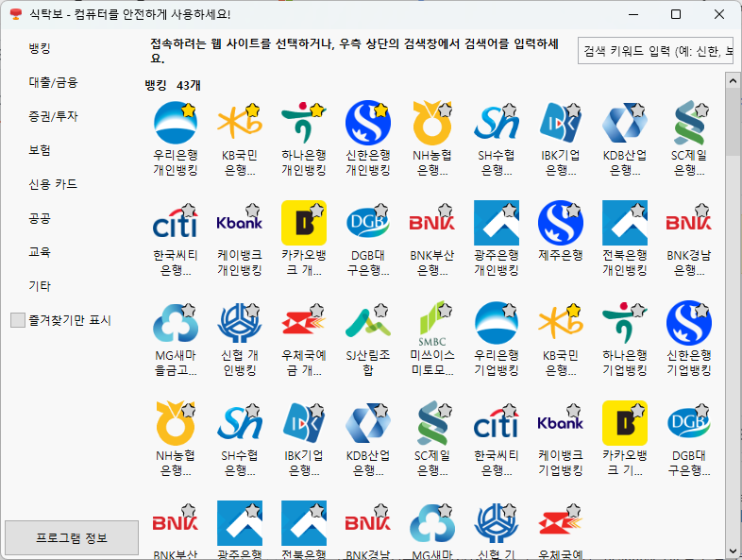Open 우리은행 개인뱅킹 bank icon
The height and width of the screenshot is (560, 742).
pos(175,123)
